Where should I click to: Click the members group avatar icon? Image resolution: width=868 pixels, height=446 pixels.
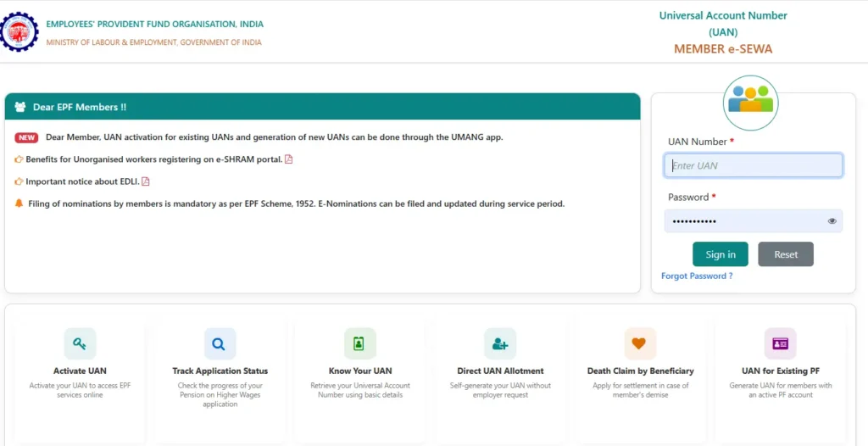[750, 103]
